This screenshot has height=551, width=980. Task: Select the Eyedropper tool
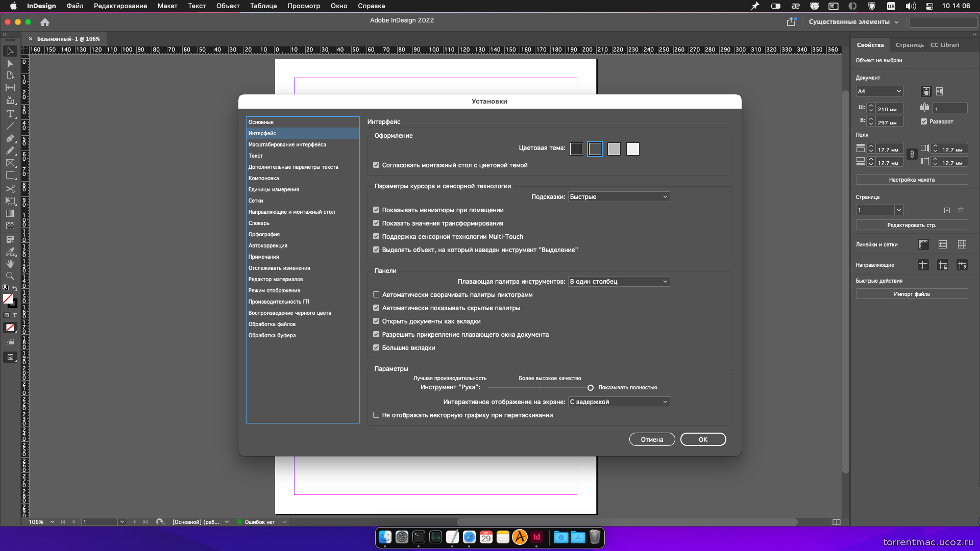10,252
